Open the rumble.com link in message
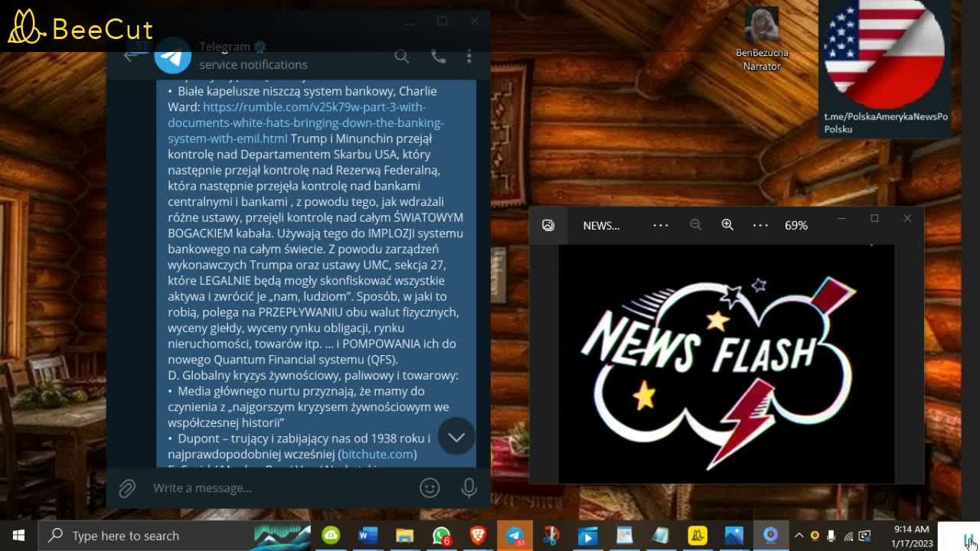 pos(305,122)
